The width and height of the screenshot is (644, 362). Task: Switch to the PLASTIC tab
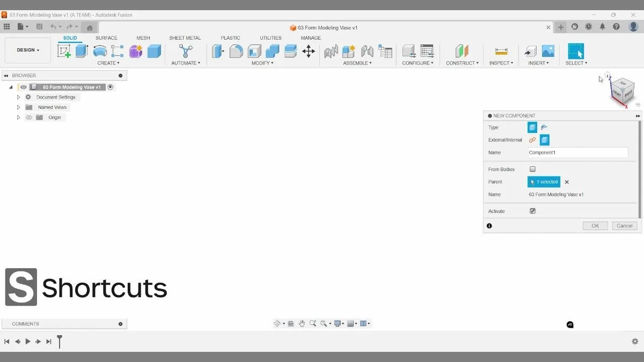[230, 38]
